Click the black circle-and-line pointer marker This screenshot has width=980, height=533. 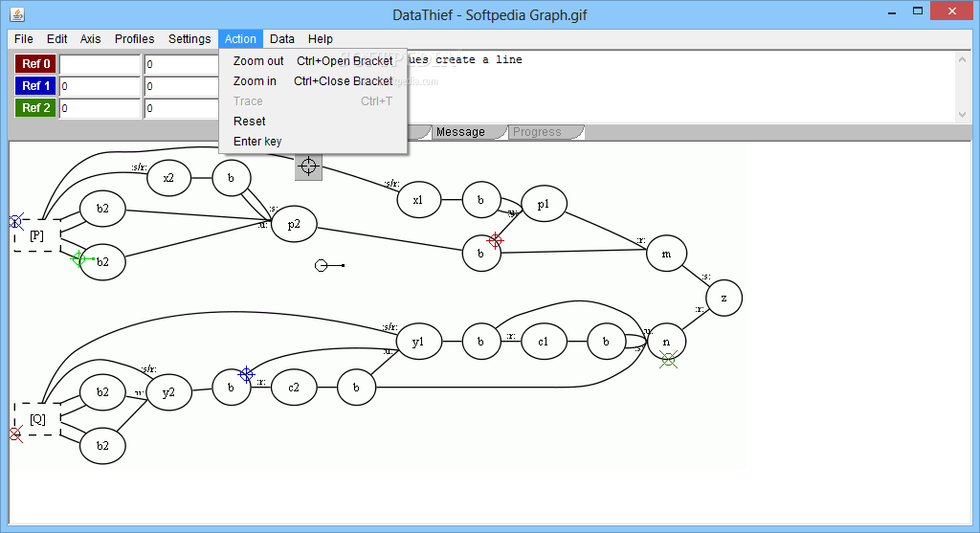click(329, 266)
